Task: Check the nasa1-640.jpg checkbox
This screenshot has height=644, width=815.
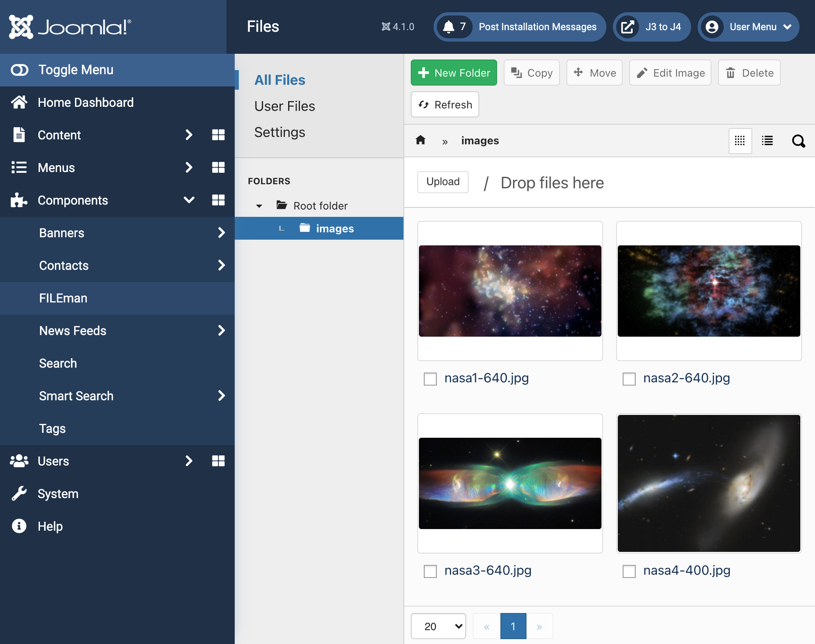Action: coord(430,379)
